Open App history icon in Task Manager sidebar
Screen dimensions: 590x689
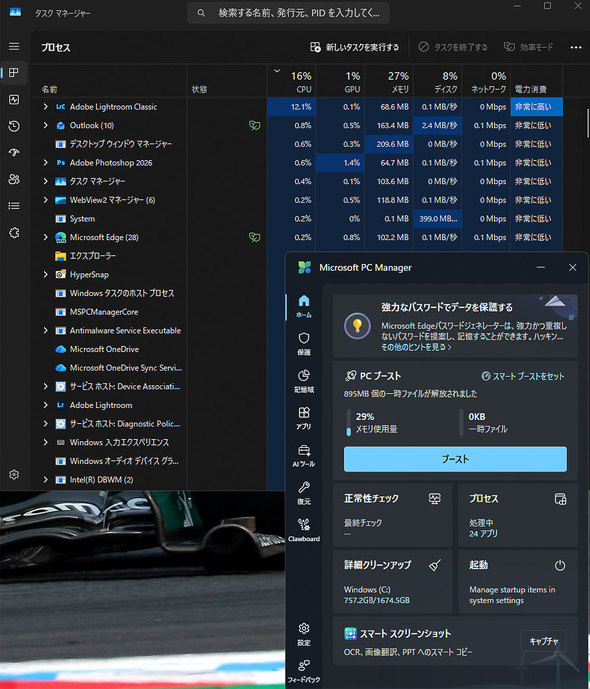point(14,127)
